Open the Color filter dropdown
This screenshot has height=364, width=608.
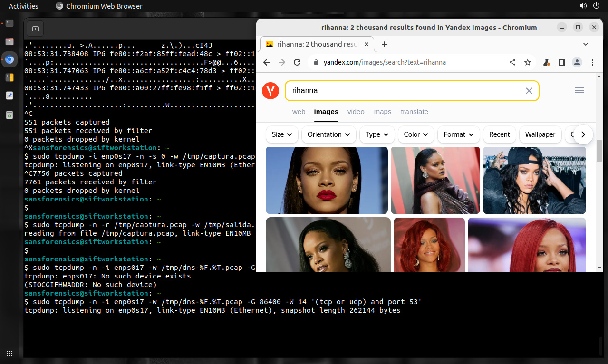(x=416, y=134)
